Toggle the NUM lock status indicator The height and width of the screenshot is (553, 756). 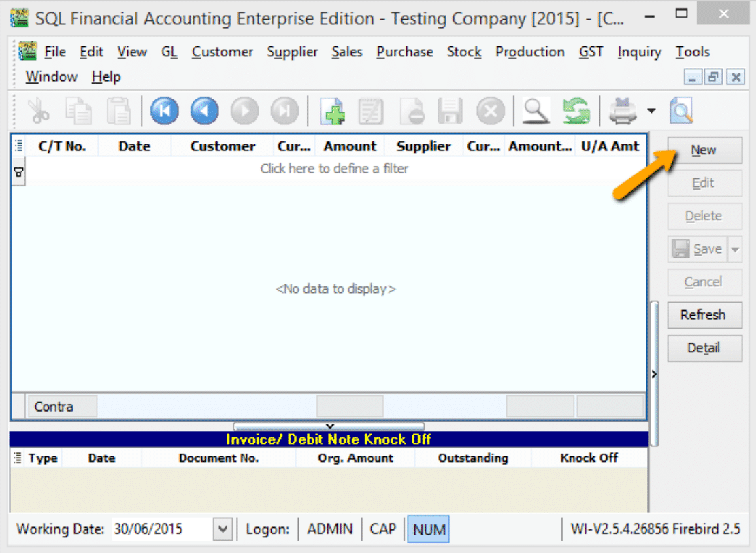click(x=429, y=529)
